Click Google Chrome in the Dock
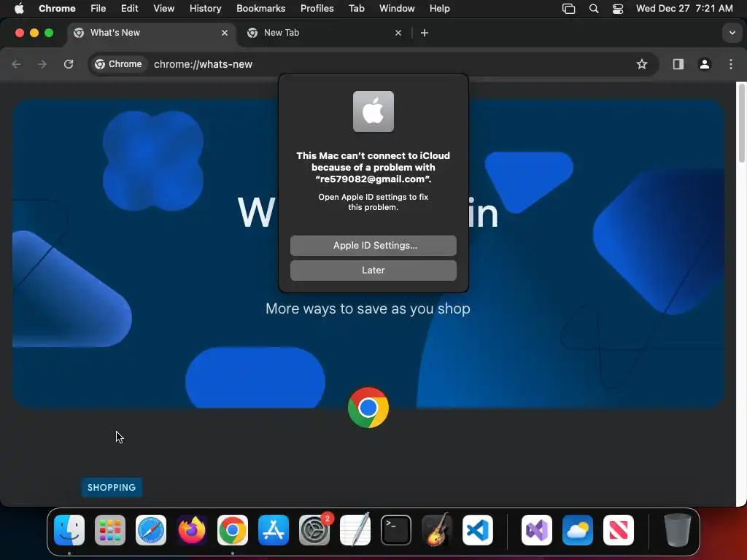The height and width of the screenshot is (560, 747). pos(233,530)
